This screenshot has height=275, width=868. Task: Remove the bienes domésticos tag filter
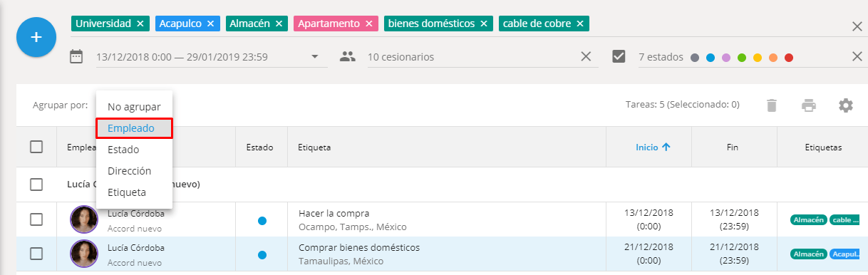tap(484, 24)
